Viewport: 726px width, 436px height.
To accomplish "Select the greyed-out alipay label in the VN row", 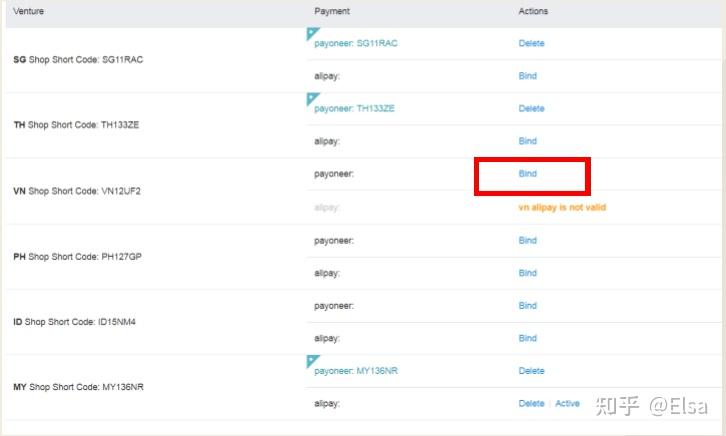I will [x=327, y=208].
